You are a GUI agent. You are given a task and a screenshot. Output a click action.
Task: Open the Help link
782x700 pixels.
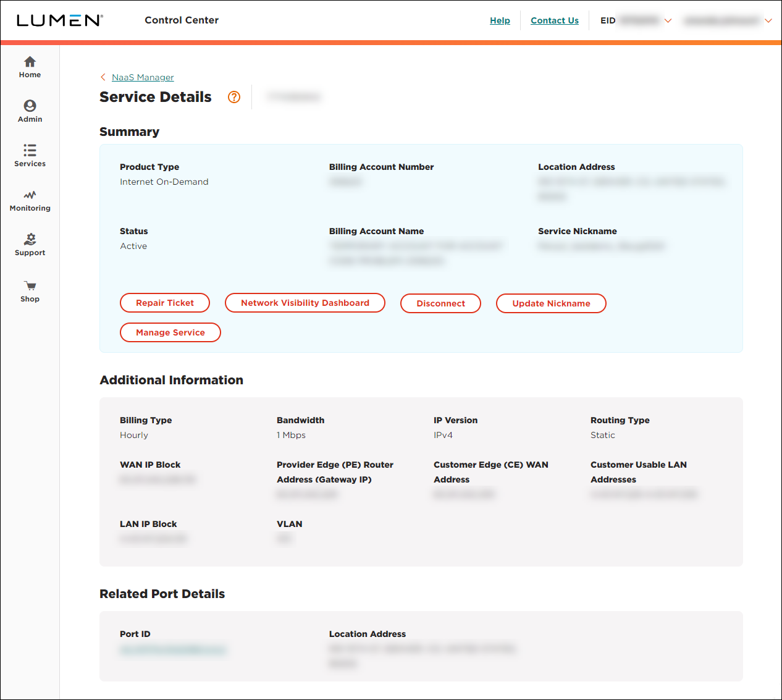coord(500,20)
